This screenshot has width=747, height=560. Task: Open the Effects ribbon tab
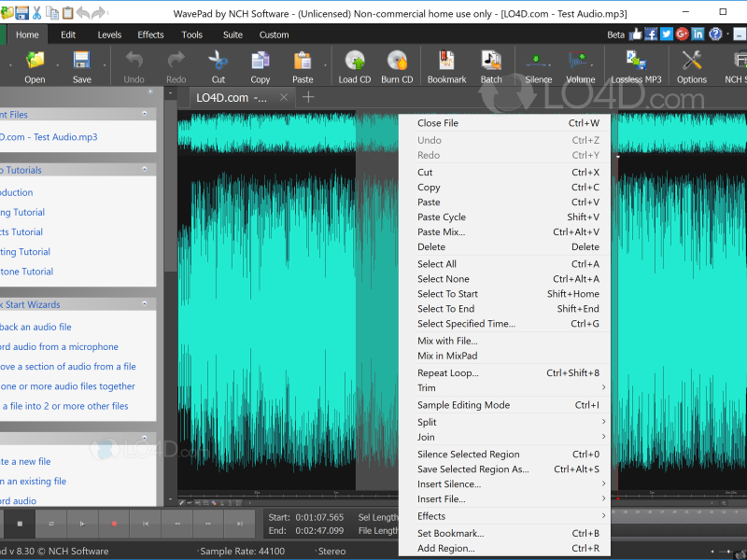(x=150, y=35)
